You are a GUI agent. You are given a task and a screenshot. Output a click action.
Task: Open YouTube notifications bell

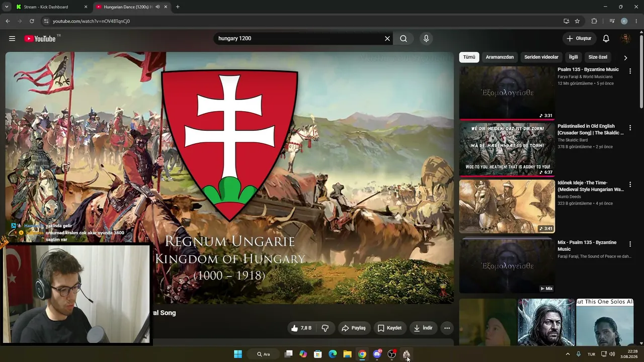click(606, 39)
